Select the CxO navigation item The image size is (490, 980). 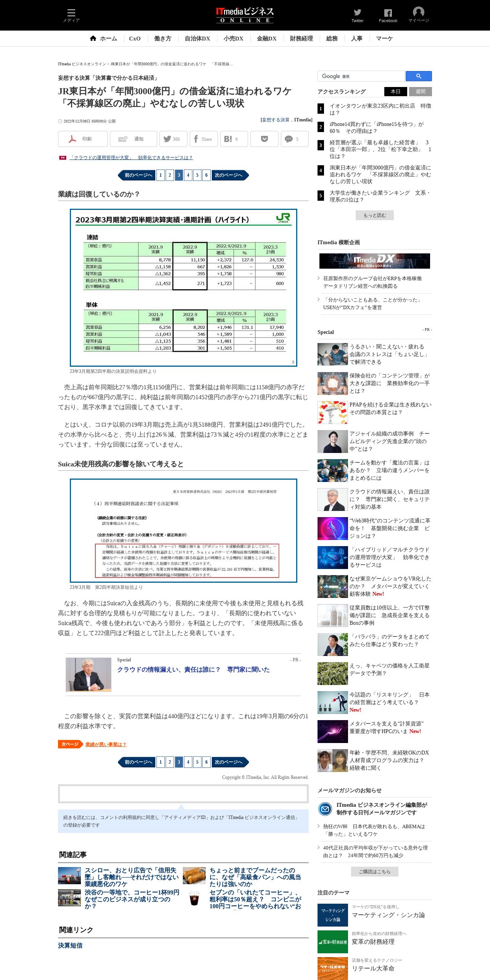click(x=135, y=39)
